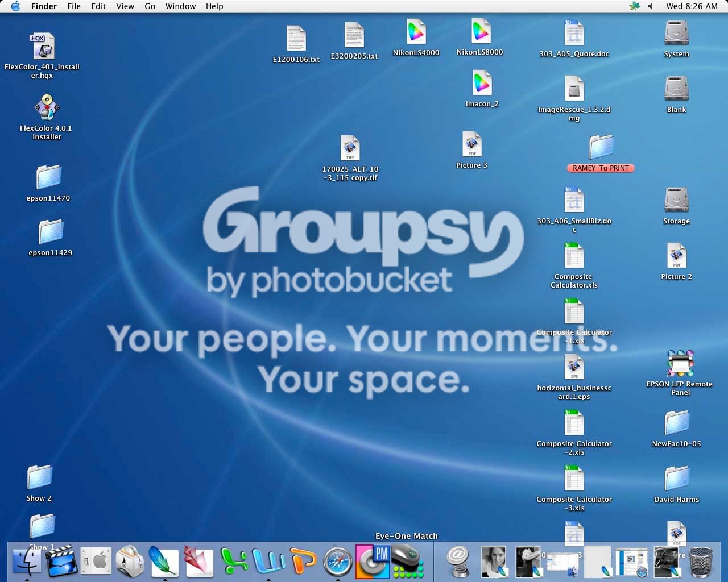Open the Window menu
The width and height of the screenshot is (728, 582).
(180, 6)
